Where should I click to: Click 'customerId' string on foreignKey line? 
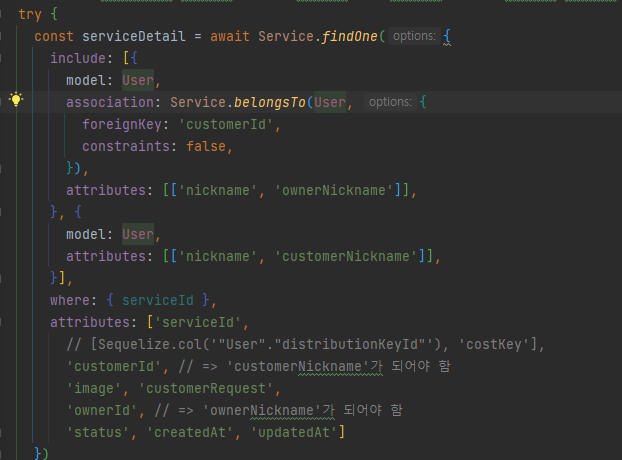[x=226, y=125]
